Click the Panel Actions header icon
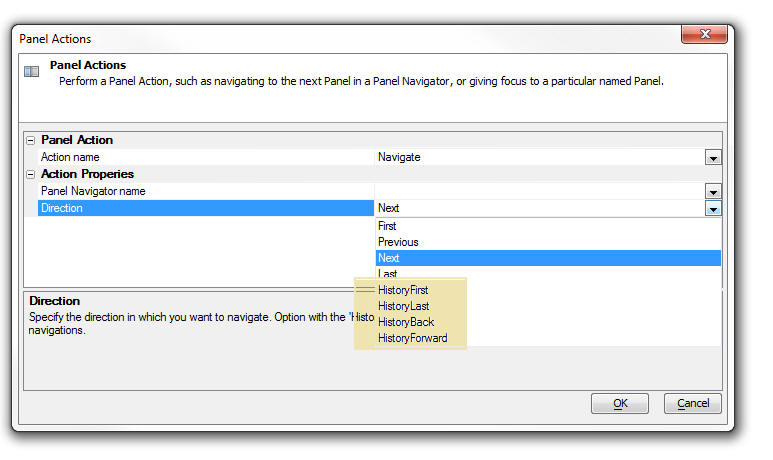 [32, 72]
